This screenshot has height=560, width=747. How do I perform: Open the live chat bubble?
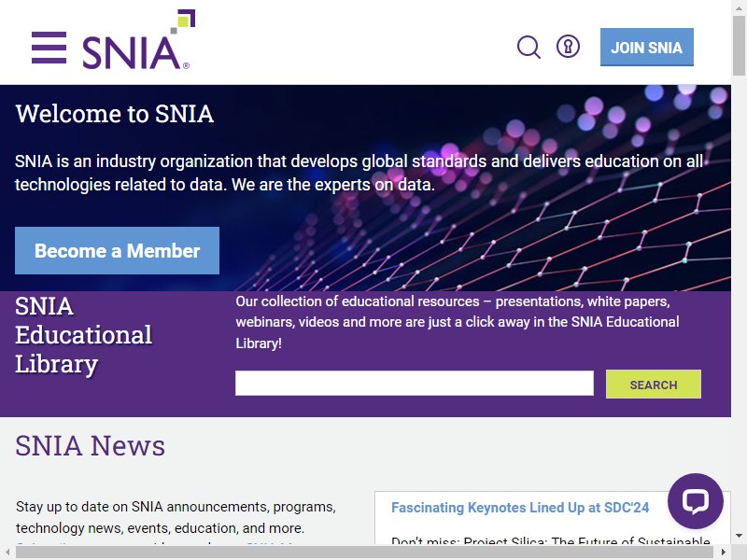[x=695, y=500]
